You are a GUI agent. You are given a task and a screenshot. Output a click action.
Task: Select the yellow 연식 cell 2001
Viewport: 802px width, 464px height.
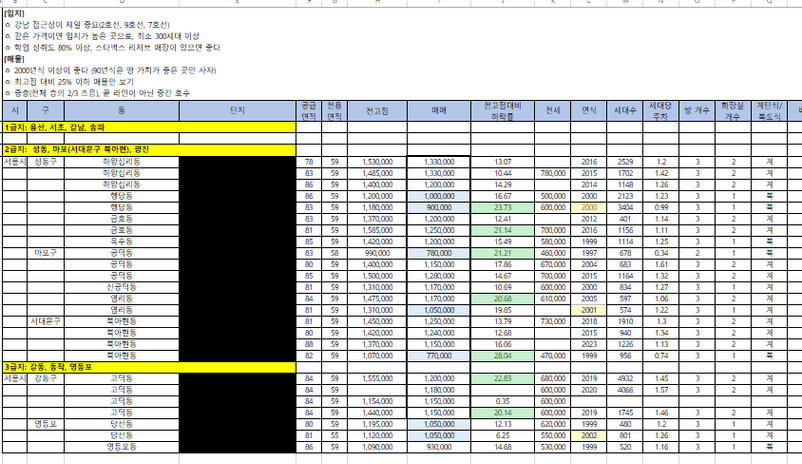[x=589, y=310]
